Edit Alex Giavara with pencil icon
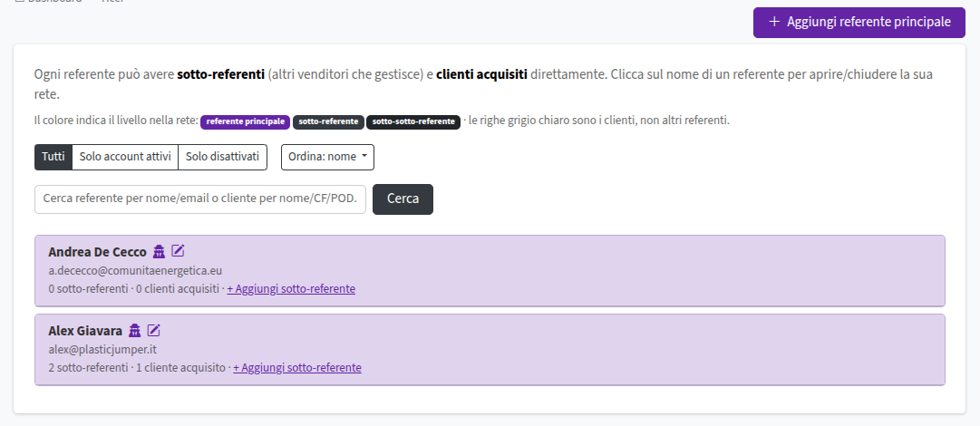The width and height of the screenshot is (980, 426). click(x=154, y=331)
